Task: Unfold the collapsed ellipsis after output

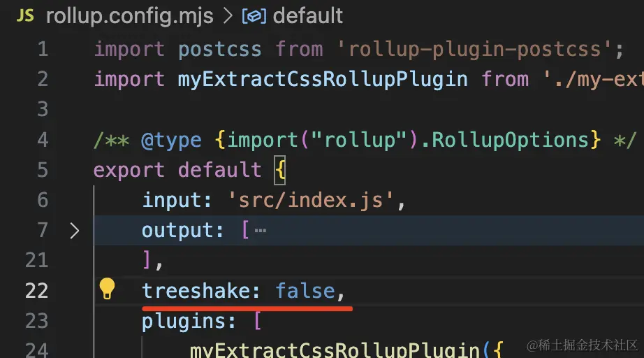Action: click(x=261, y=231)
